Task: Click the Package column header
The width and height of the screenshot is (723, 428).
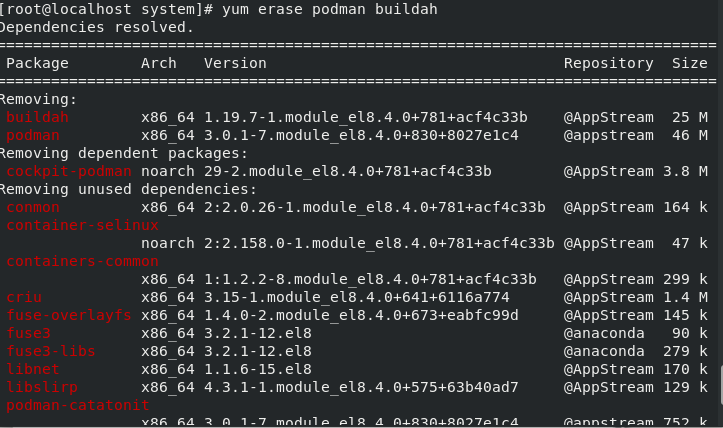Action: click(x=37, y=63)
